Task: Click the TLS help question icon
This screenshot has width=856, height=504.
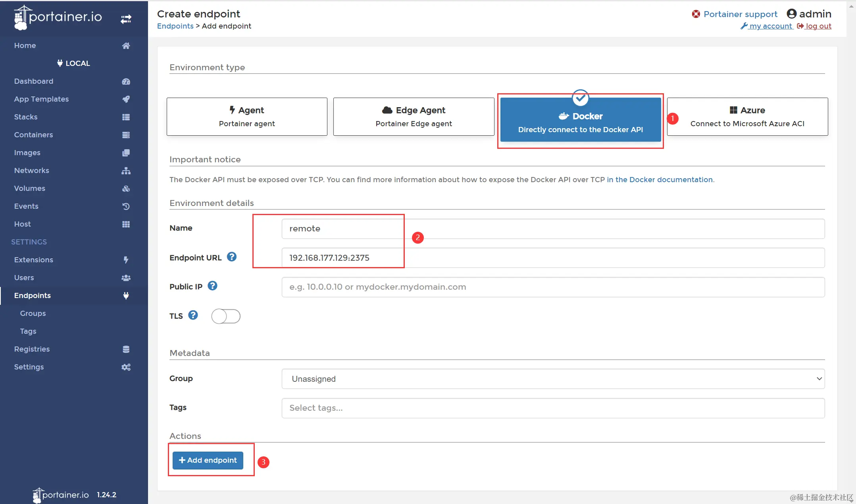Action: point(193,315)
